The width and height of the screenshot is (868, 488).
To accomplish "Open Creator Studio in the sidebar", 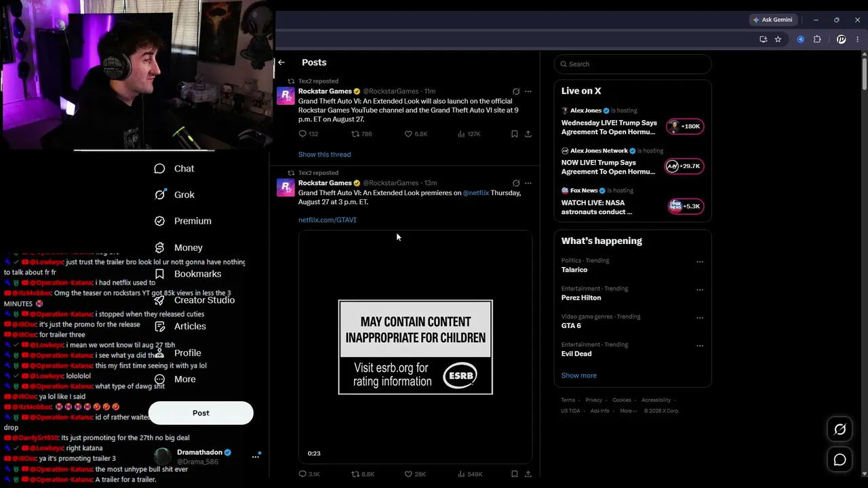I will coord(195,300).
